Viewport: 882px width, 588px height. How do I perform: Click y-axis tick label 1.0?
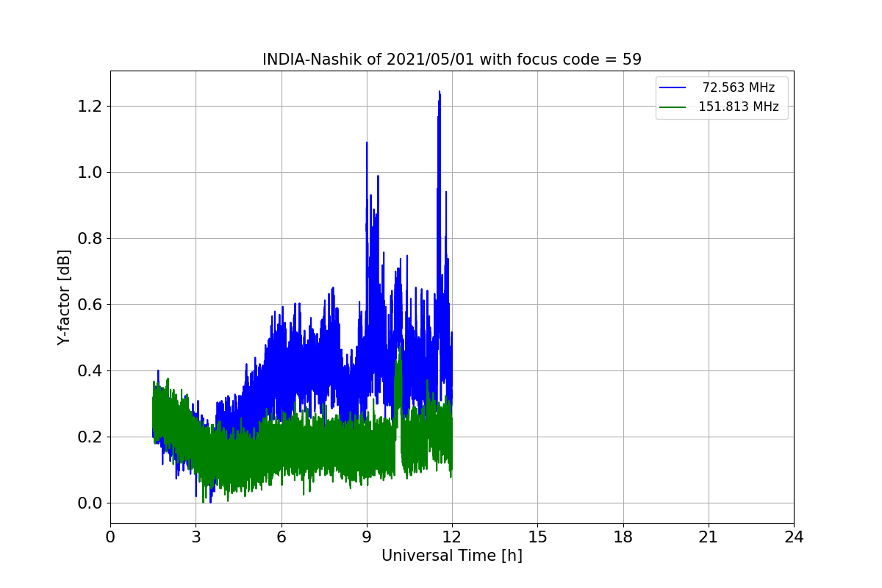(90, 173)
